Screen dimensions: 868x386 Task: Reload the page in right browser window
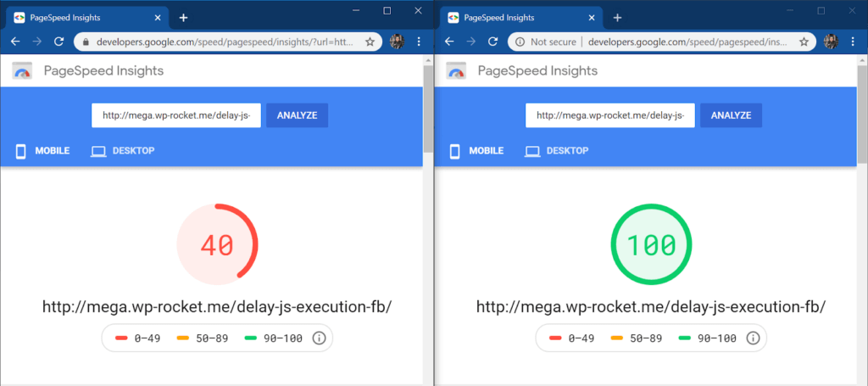click(x=492, y=42)
